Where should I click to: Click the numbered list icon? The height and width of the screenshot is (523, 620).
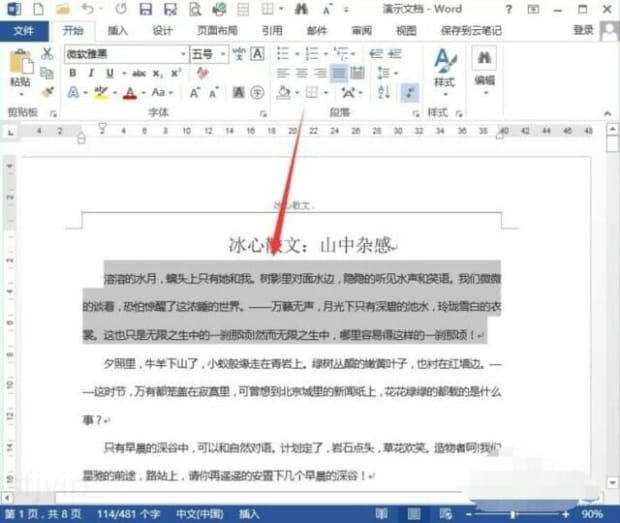tap(312, 53)
